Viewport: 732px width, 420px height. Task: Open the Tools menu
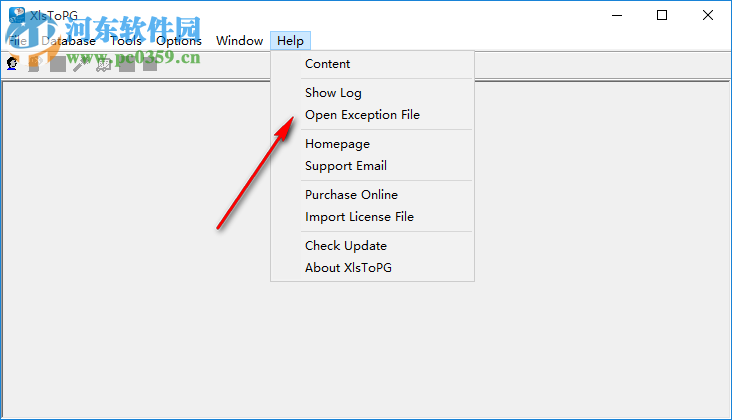(126, 41)
